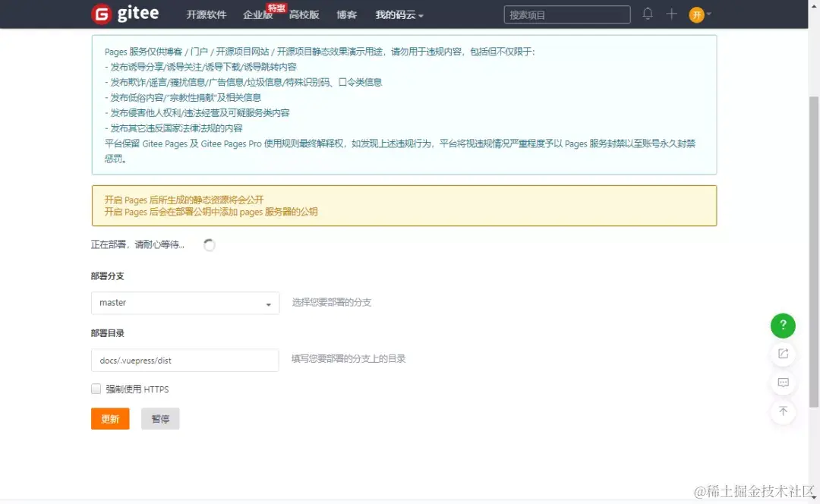Click the 博客 menu item
The image size is (820, 504).
coord(346,14)
